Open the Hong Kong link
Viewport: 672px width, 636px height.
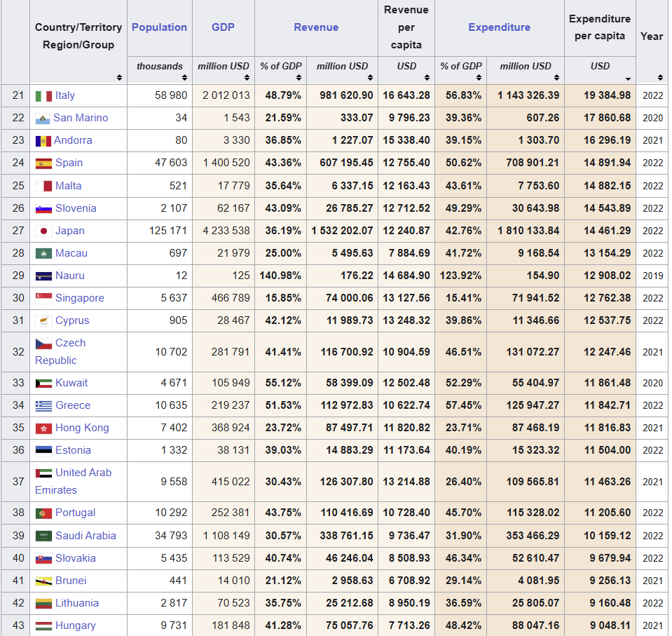82,428
